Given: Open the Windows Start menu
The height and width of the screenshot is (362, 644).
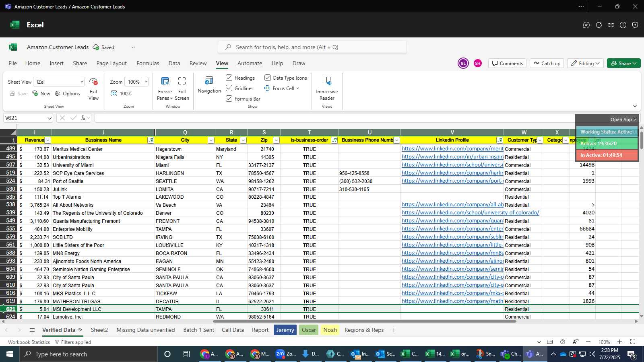Looking at the screenshot, I should point(10,354).
